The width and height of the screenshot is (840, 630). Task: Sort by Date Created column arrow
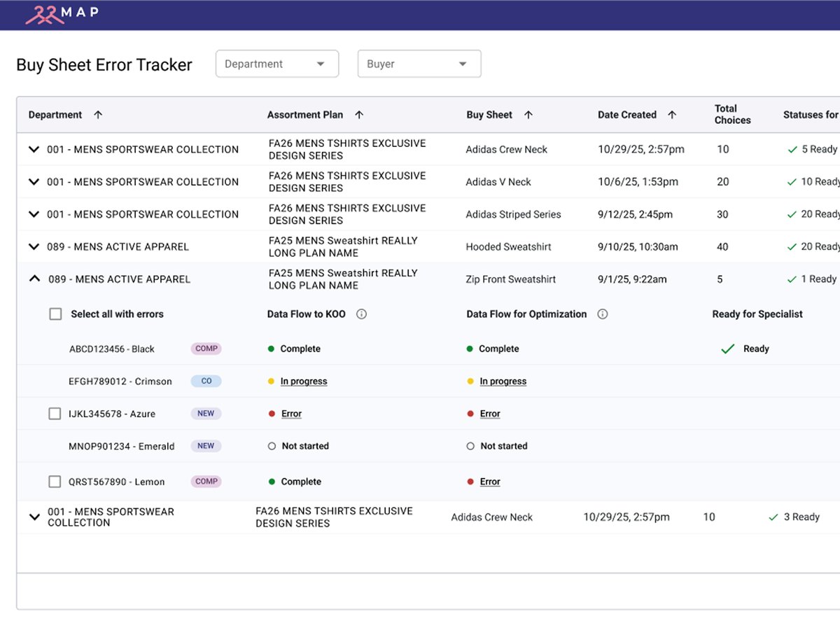pyautogui.click(x=672, y=115)
